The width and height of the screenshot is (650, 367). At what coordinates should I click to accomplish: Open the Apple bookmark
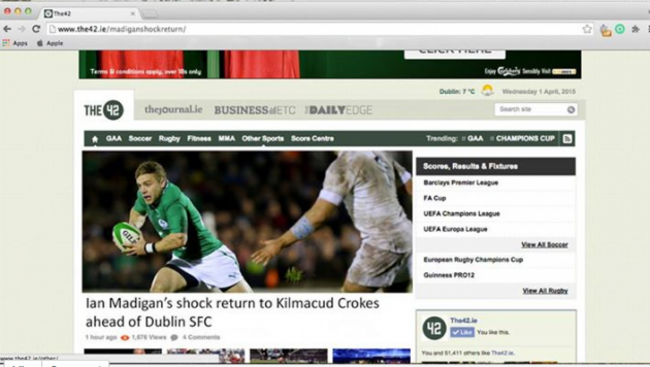(50, 43)
